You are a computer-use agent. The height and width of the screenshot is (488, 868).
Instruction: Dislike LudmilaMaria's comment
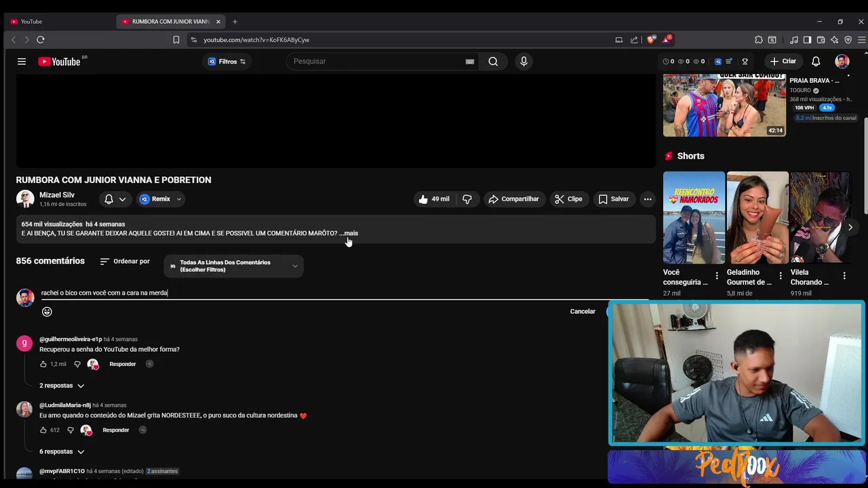(x=71, y=430)
